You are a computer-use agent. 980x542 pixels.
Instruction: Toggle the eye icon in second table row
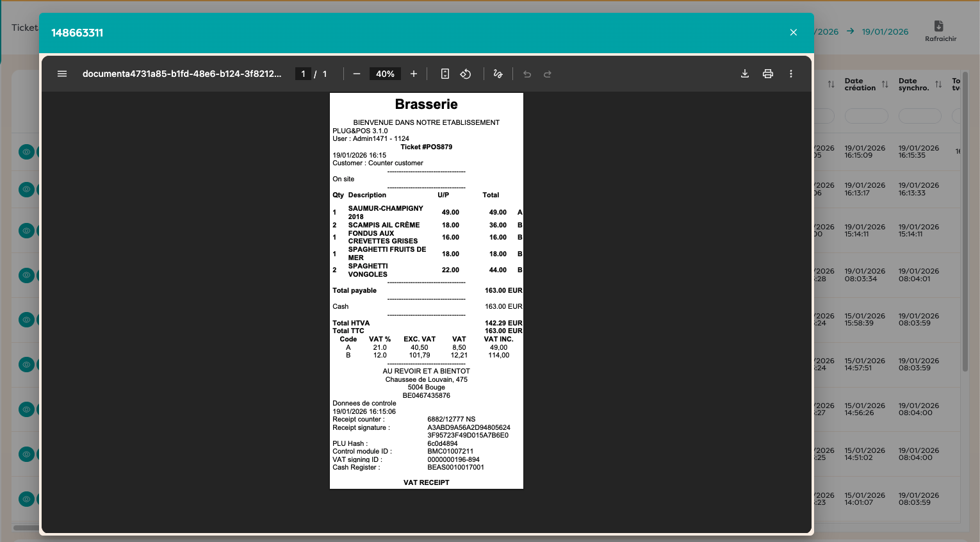[x=26, y=189]
